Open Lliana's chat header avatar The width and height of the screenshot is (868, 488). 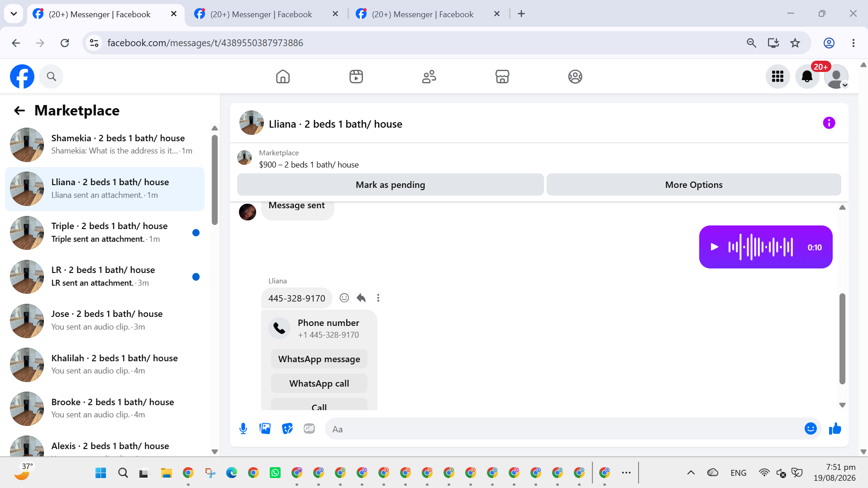252,123
